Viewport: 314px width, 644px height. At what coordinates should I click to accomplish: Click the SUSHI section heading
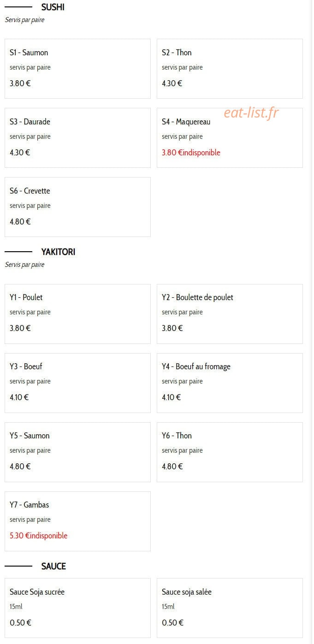tap(53, 7)
